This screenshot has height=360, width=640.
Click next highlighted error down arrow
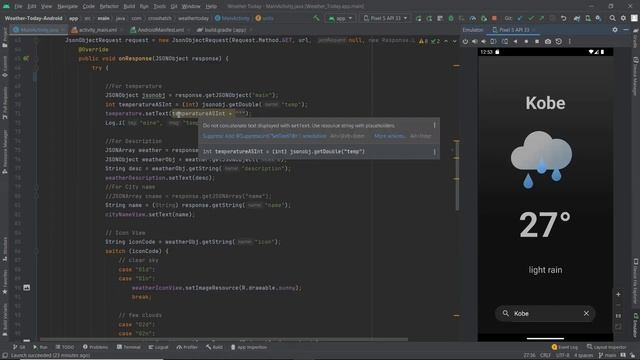454,41
